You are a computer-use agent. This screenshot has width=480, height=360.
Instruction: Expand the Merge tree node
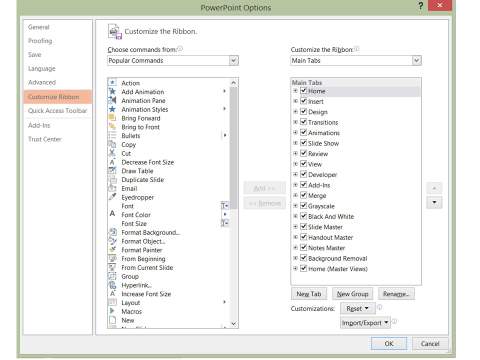pyautogui.click(x=295, y=195)
